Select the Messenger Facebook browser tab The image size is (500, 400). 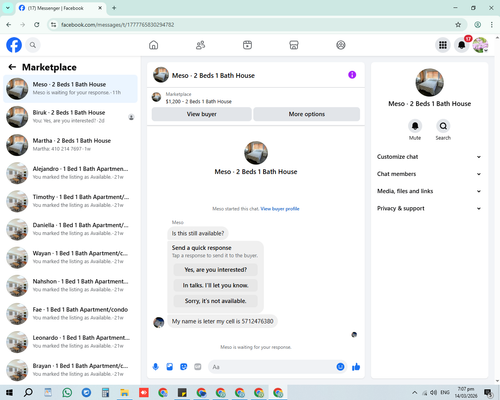pos(60,8)
